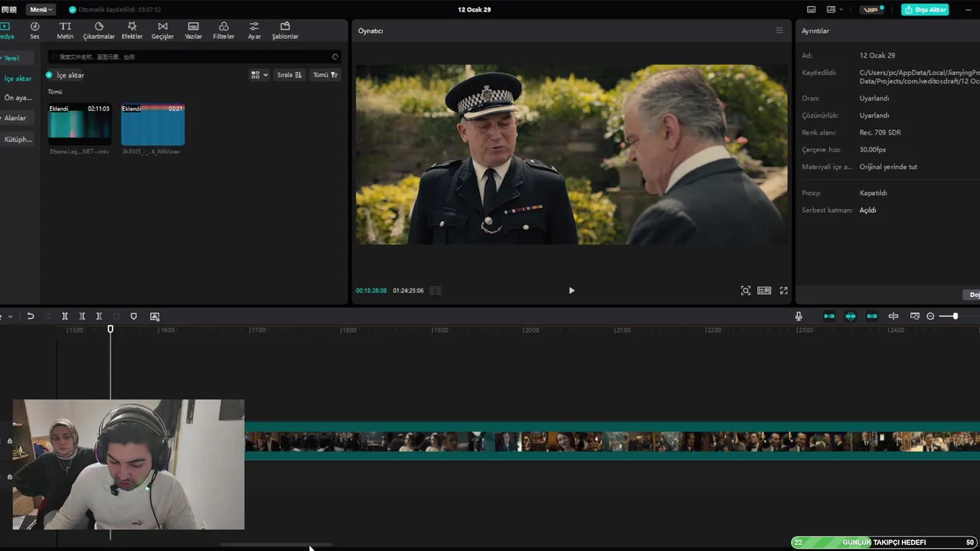Image resolution: width=980 pixels, height=551 pixels.
Task: Click the image crop tool in timeline toolbar
Action: click(x=155, y=316)
